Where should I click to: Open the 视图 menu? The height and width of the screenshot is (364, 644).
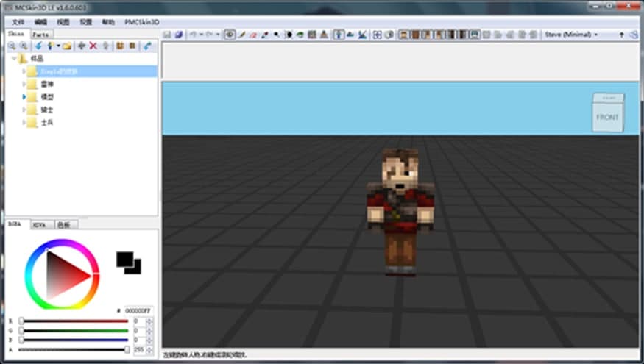[x=63, y=22]
